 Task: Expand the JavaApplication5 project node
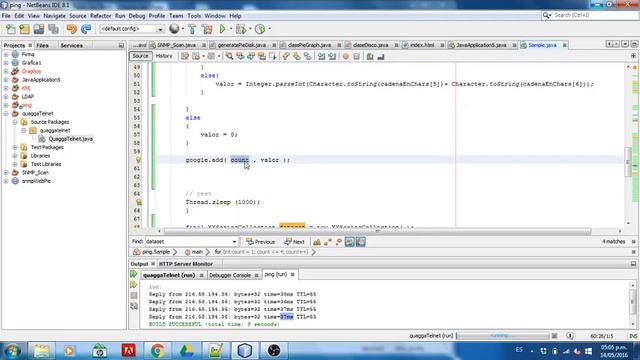pyautogui.click(x=6, y=80)
